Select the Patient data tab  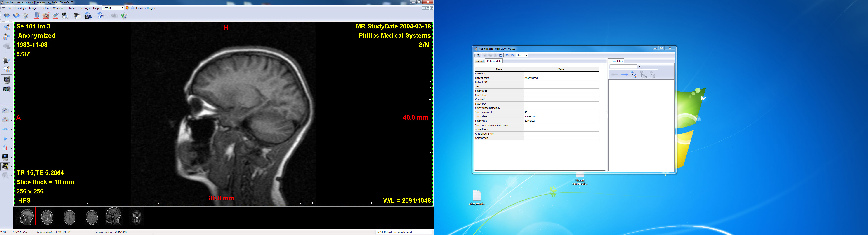click(x=494, y=61)
